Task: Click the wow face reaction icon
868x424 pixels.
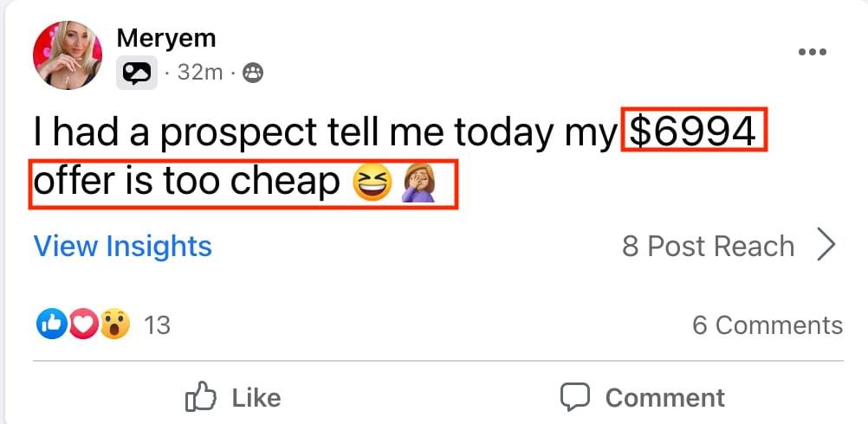Action: pos(113,324)
